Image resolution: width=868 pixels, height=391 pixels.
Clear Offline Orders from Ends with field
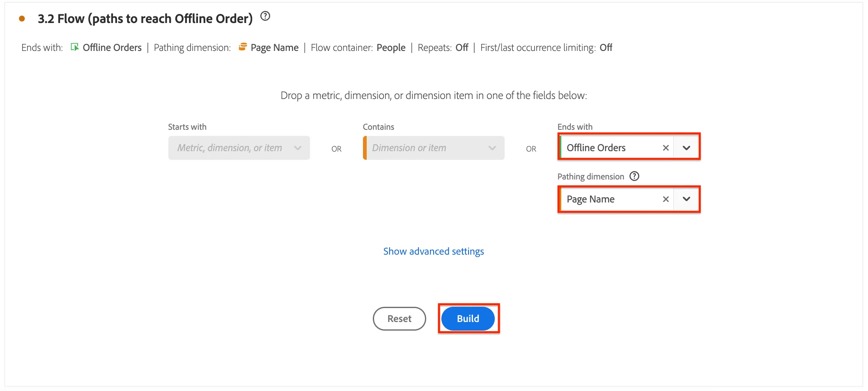point(666,148)
